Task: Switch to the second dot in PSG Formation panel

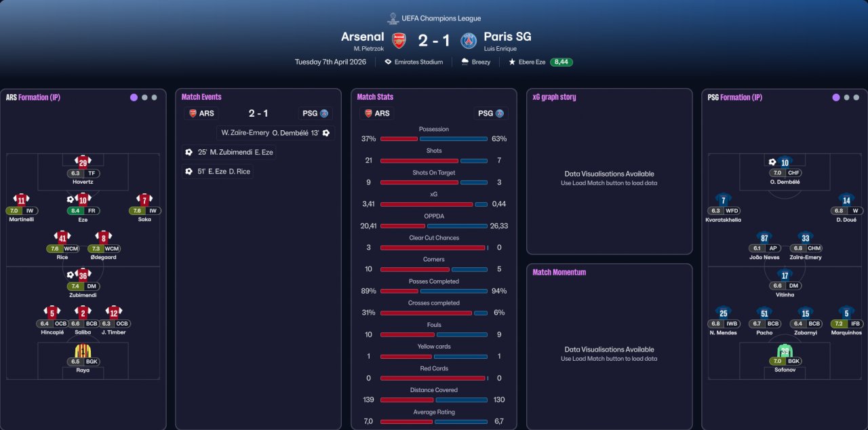Action: [x=847, y=98]
